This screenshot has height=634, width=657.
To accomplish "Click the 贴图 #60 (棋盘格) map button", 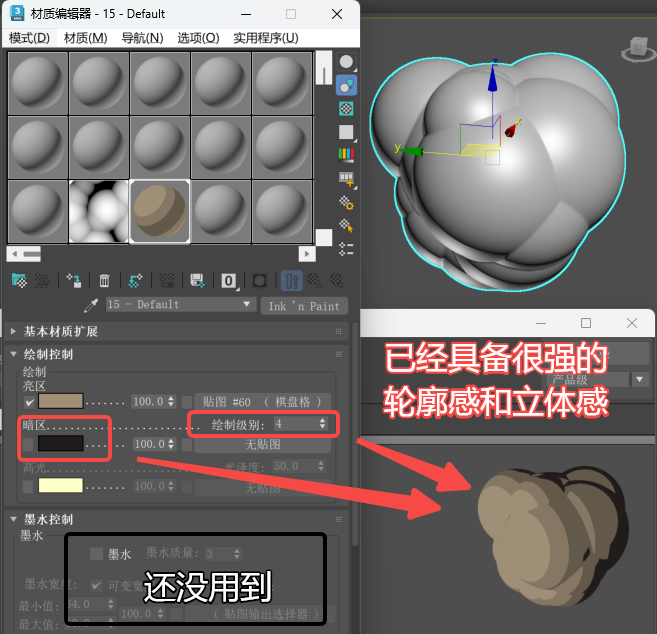I will tap(261, 401).
